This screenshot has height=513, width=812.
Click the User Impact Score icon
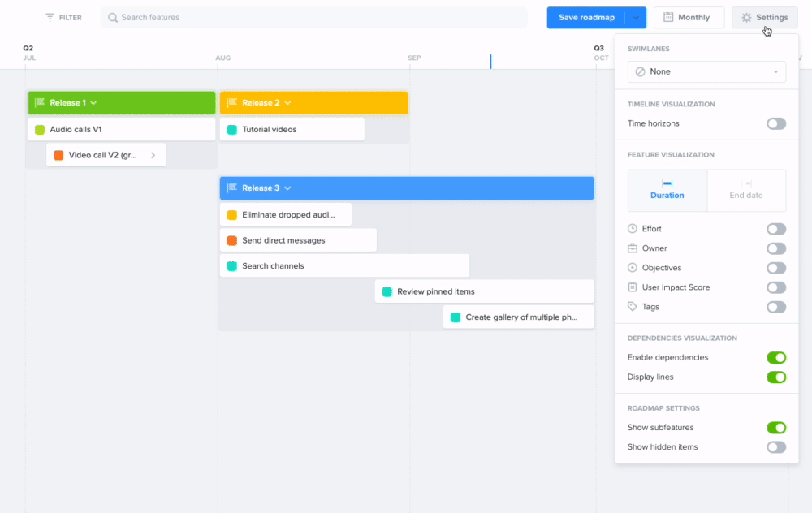point(633,287)
